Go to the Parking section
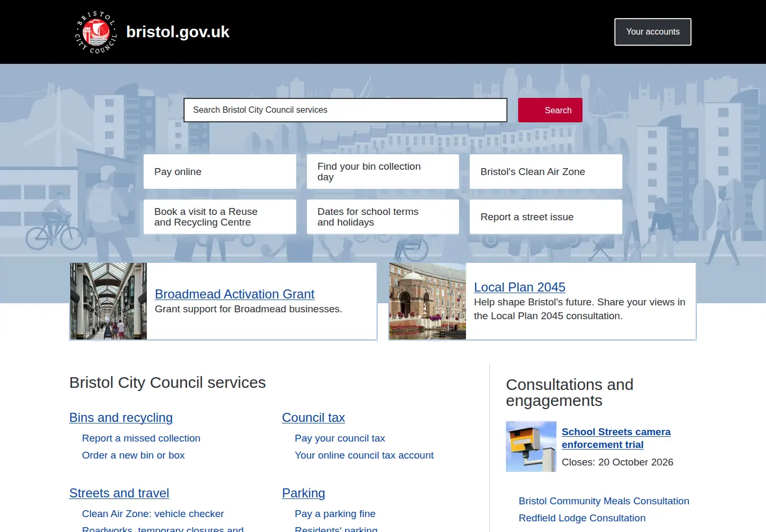This screenshot has width=766, height=532. 303,493
